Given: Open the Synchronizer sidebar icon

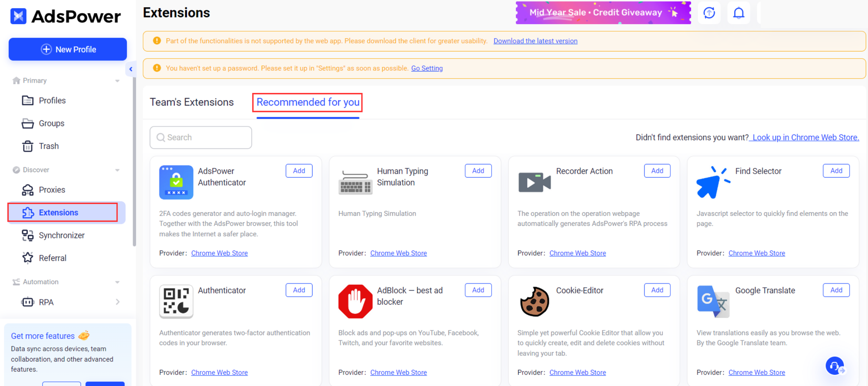Looking at the screenshot, I should click(x=28, y=235).
